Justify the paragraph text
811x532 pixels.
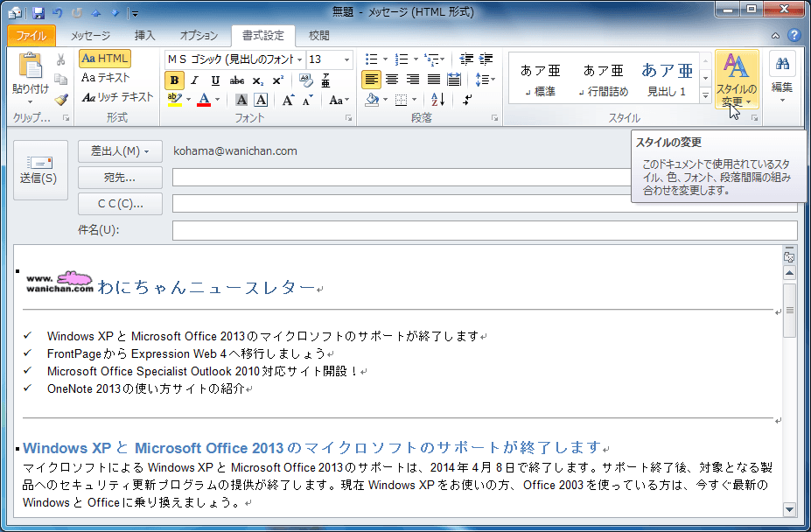coord(433,80)
